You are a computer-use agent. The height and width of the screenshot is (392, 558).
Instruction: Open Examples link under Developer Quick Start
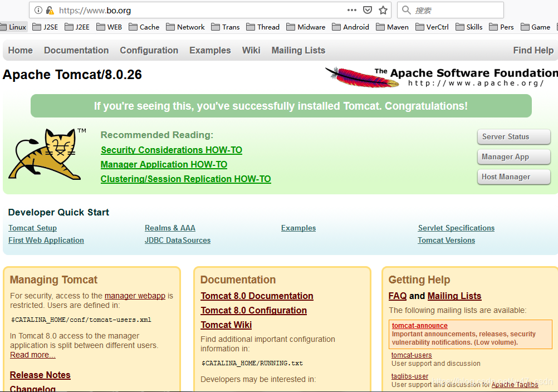298,228
